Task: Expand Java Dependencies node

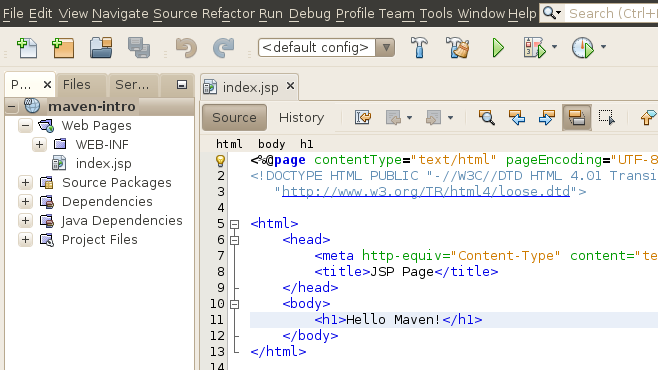Action: coord(25,220)
